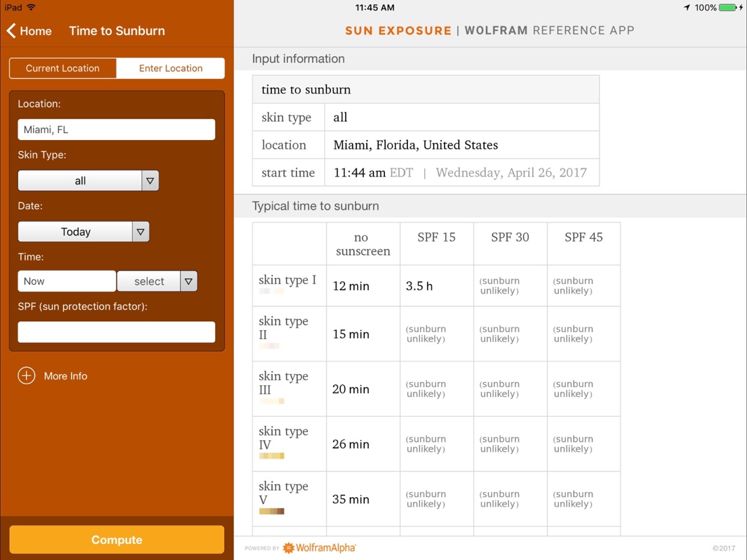Screen dimensions: 747x560
Task: Tap 'Miami, Florida, United States' location value
Action: pyautogui.click(x=415, y=145)
